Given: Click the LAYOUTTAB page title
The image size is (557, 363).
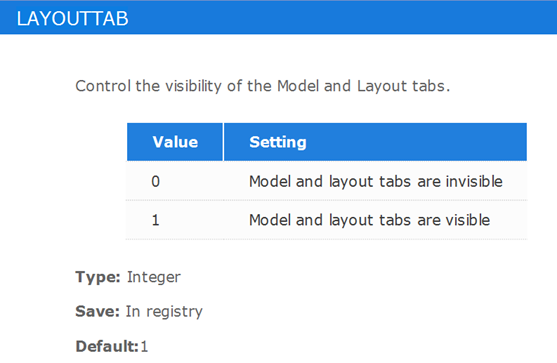Looking at the screenshot, I should pos(72,18).
